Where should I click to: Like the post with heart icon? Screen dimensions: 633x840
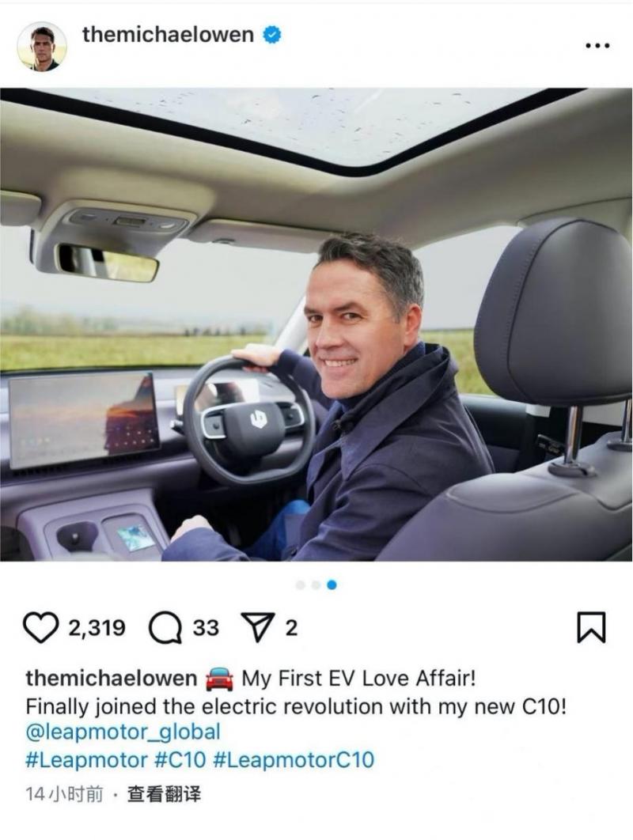[x=40, y=626]
